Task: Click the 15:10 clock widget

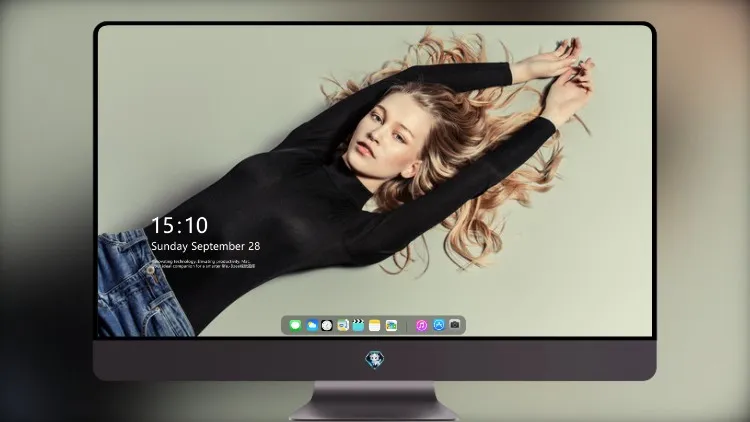Action: pyautogui.click(x=179, y=225)
